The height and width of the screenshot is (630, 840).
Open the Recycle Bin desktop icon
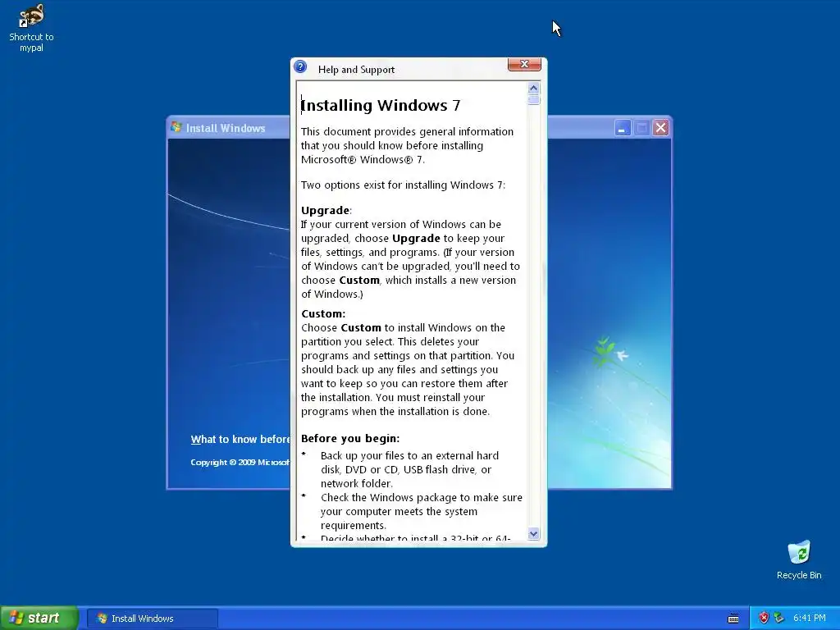(x=799, y=559)
